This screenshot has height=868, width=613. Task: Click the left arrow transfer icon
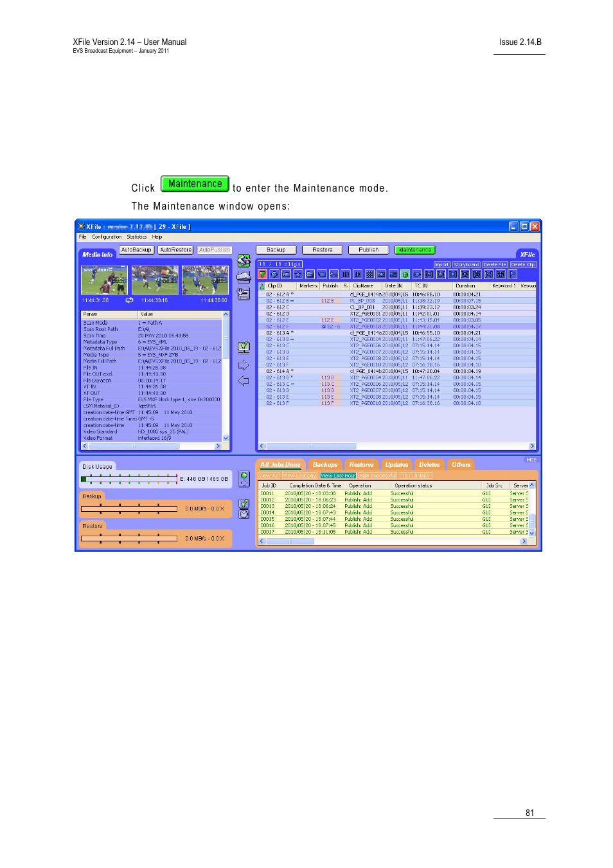(x=244, y=381)
